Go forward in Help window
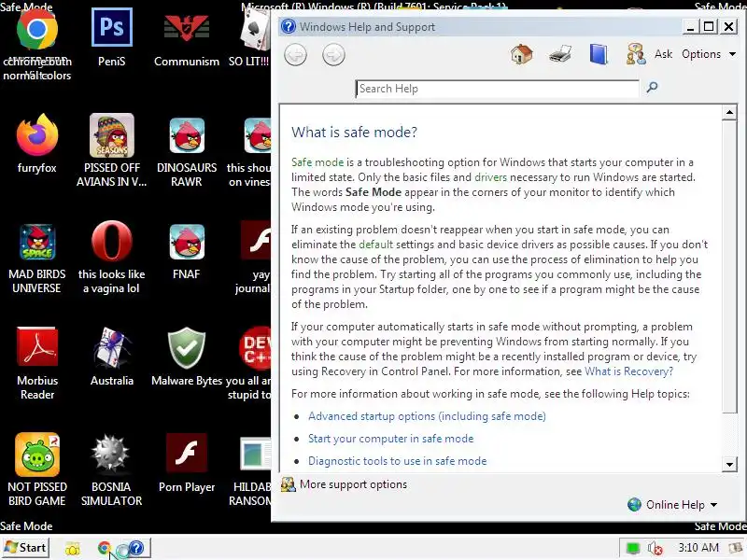747x560 pixels. [x=333, y=55]
